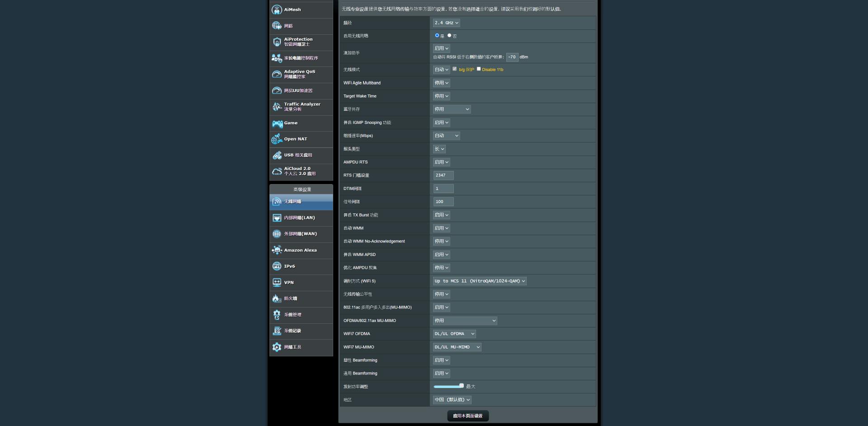
Task: Click the firewall flame icon
Action: click(277, 298)
